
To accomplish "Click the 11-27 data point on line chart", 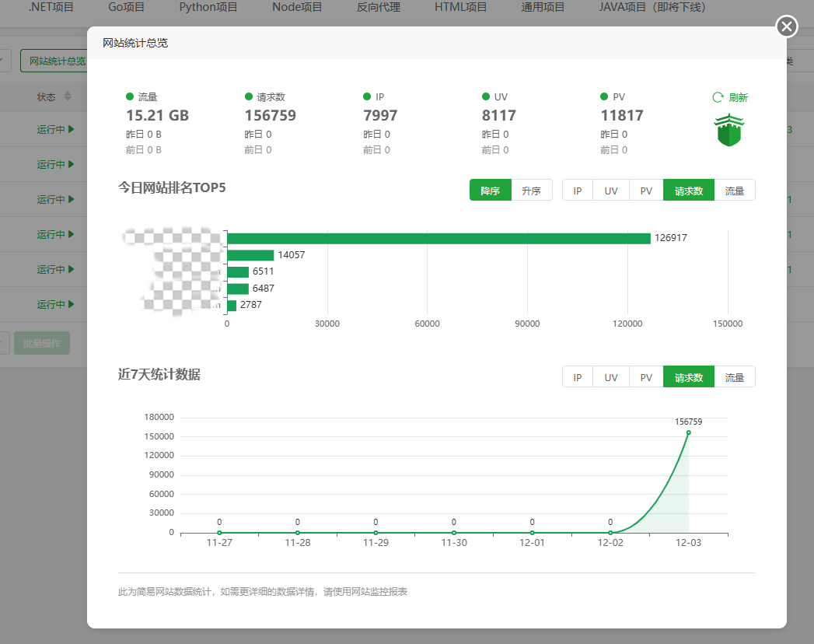I will [219, 533].
